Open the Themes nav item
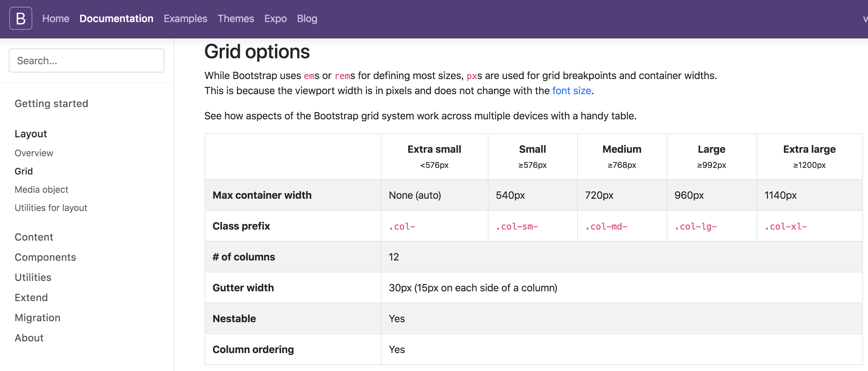The height and width of the screenshot is (371, 868). 235,19
